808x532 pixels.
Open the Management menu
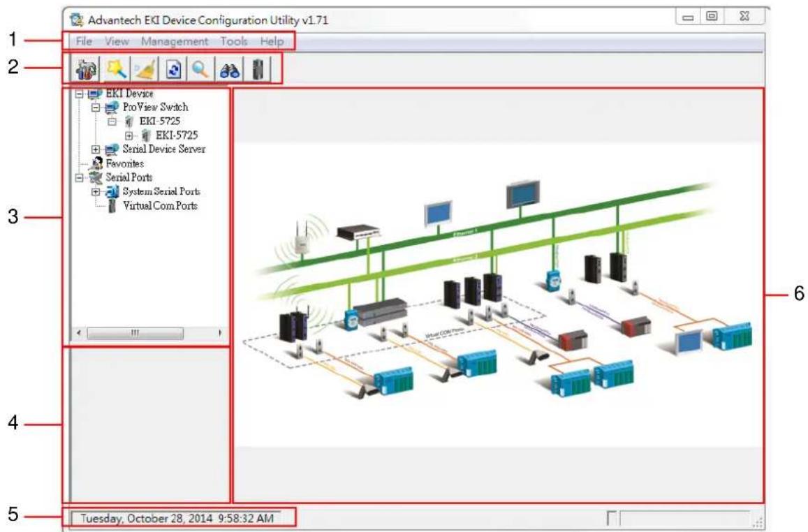tap(175, 41)
